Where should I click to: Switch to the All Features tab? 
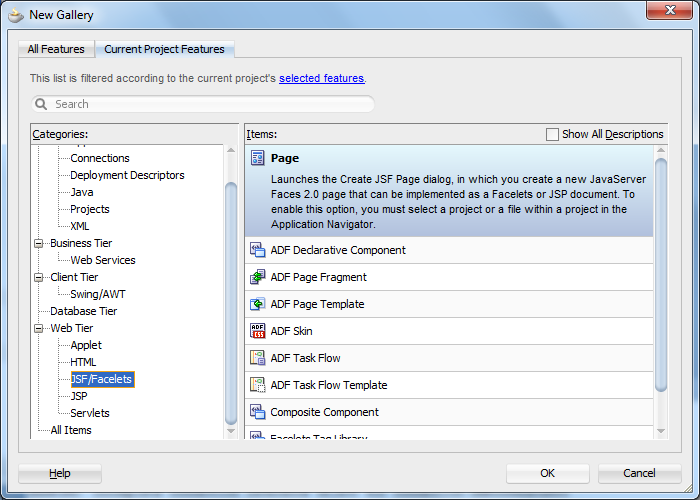(x=56, y=49)
